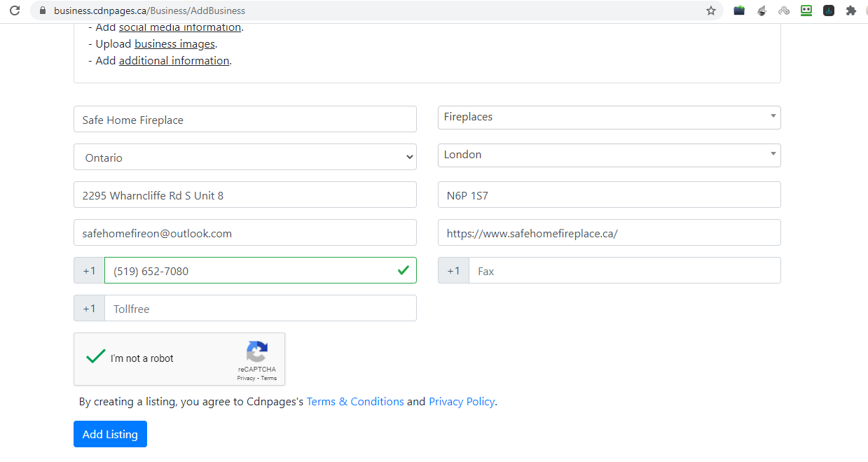868x462 pixels.
Task: Click the three-circles extension icon
Action: 784,10
